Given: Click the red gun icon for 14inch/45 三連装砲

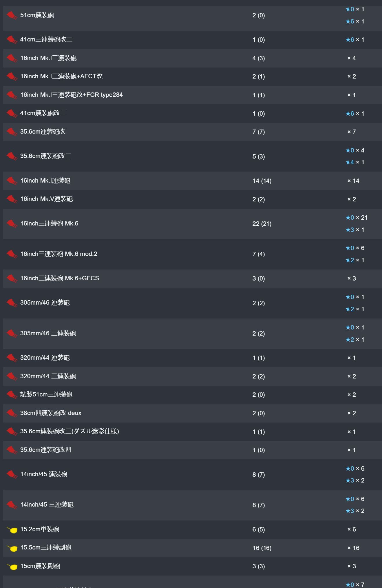Looking at the screenshot, I should 12,505.
